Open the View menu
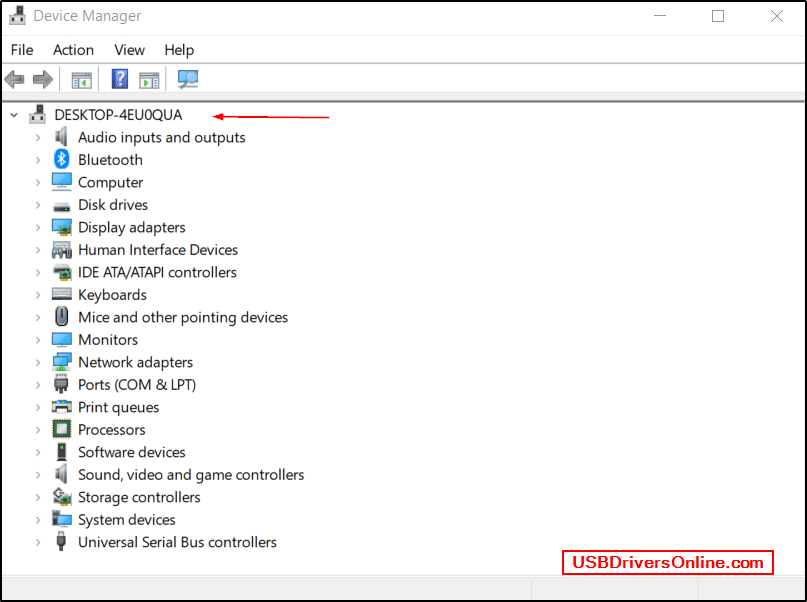Screen dimensions: 807x602 click(129, 50)
